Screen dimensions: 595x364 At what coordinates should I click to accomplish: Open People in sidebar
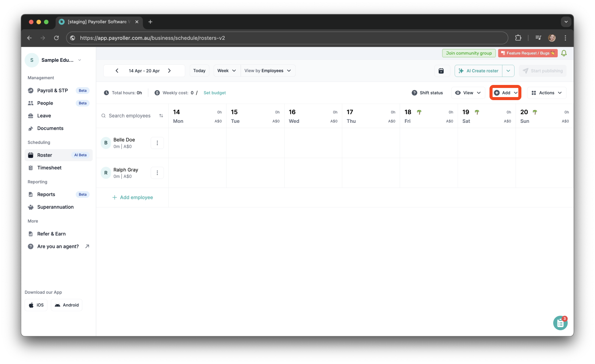[58, 103]
